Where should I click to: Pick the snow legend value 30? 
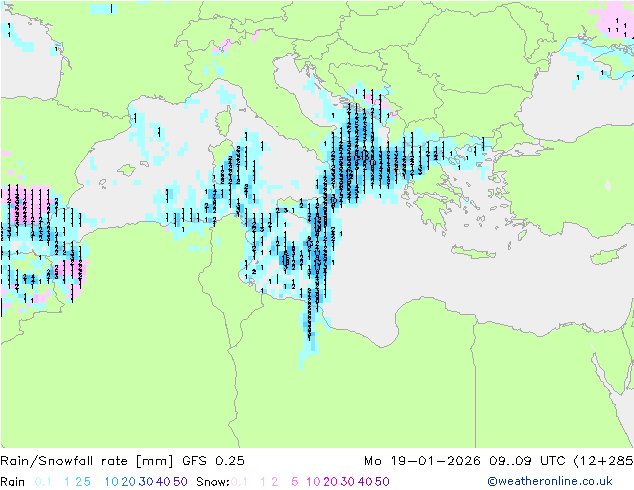click(348, 482)
